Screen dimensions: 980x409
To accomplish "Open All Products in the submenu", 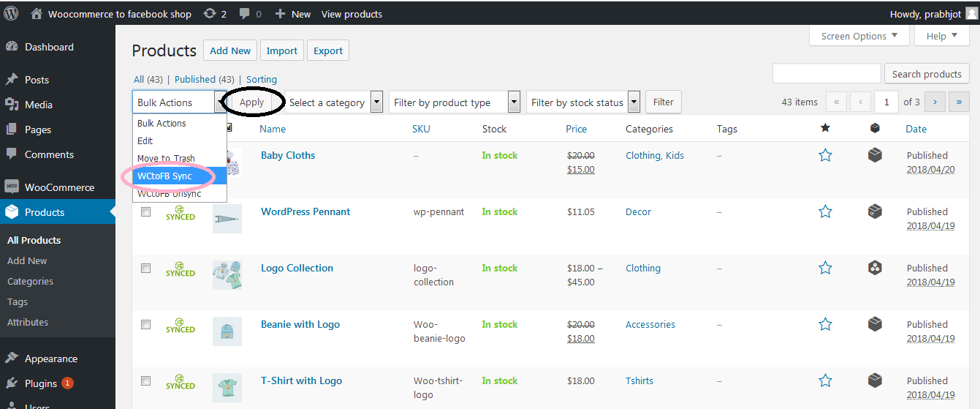I will click(34, 240).
